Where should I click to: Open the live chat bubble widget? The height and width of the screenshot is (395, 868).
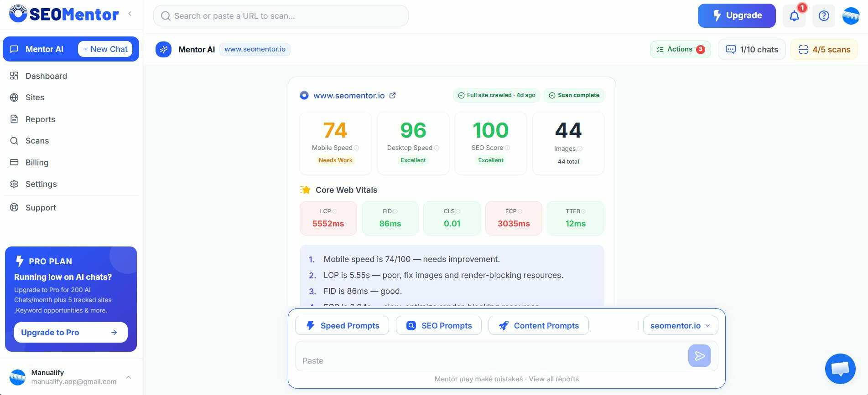pos(840,369)
